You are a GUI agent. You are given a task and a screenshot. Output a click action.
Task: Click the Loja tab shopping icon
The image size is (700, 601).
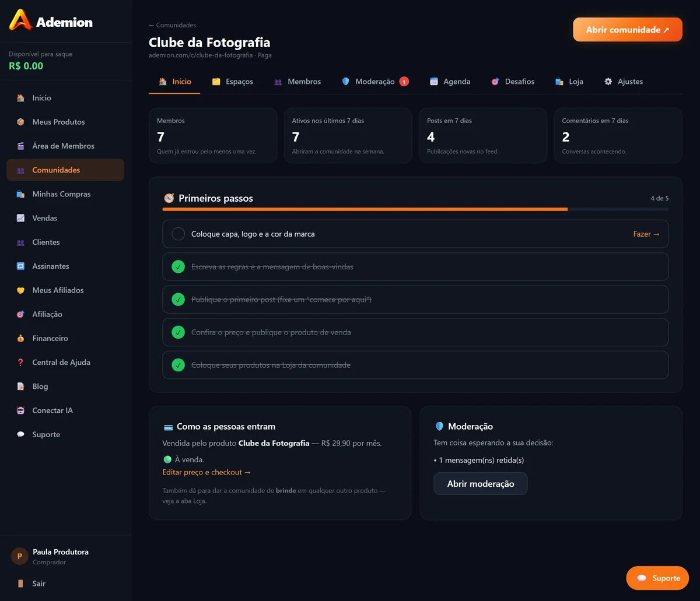tap(559, 82)
